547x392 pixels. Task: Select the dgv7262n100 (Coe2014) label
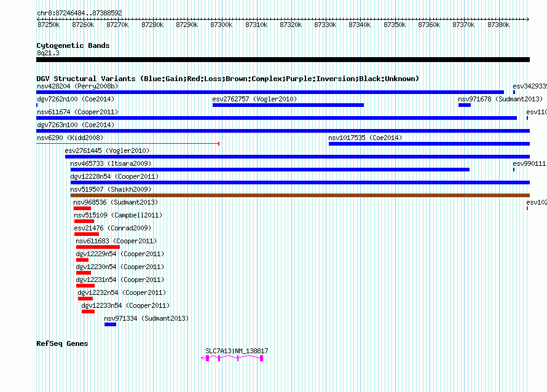pyautogui.click(x=76, y=99)
